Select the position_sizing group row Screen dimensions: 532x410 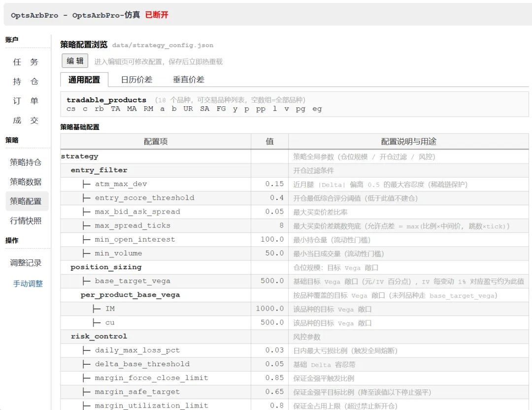295,267
